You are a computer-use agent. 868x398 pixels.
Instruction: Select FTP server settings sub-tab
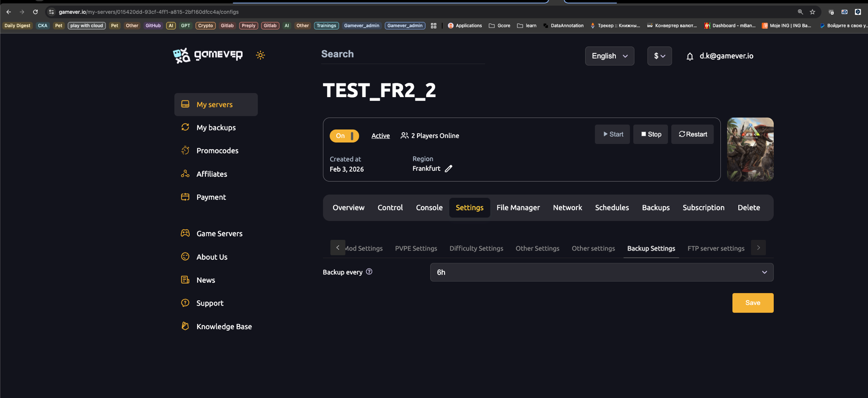(x=716, y=248)
